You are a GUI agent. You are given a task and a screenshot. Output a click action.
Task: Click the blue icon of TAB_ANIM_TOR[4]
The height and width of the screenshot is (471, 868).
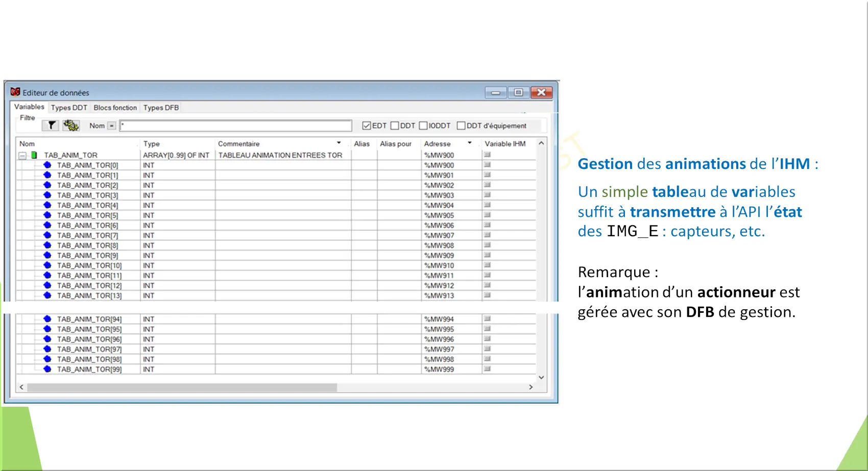coord(47,205)
